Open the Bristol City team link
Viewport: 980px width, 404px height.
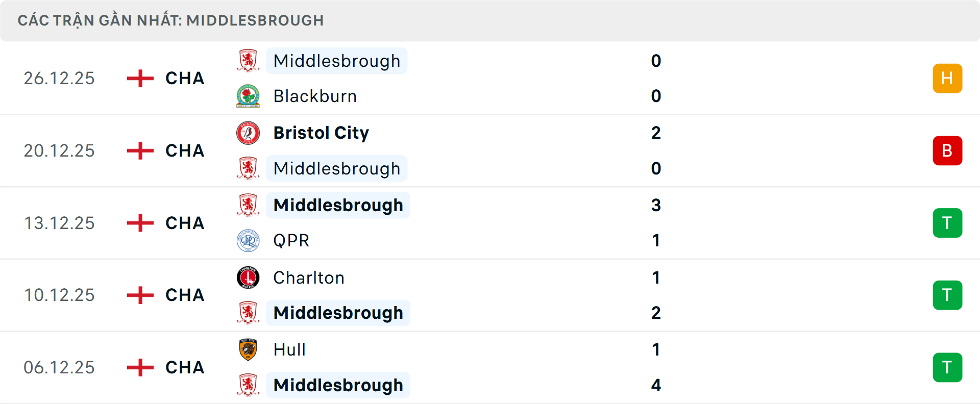pos(321,133)
